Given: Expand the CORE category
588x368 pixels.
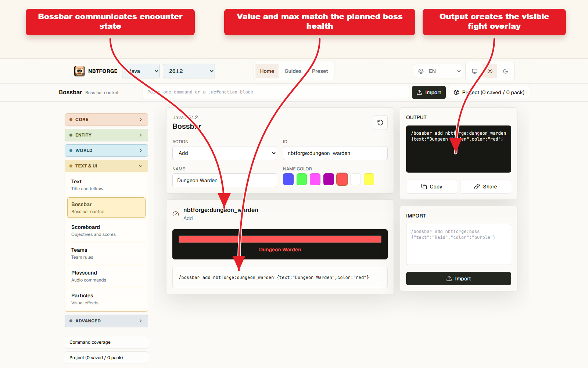Looking at the screenshot, I should 106,120.
